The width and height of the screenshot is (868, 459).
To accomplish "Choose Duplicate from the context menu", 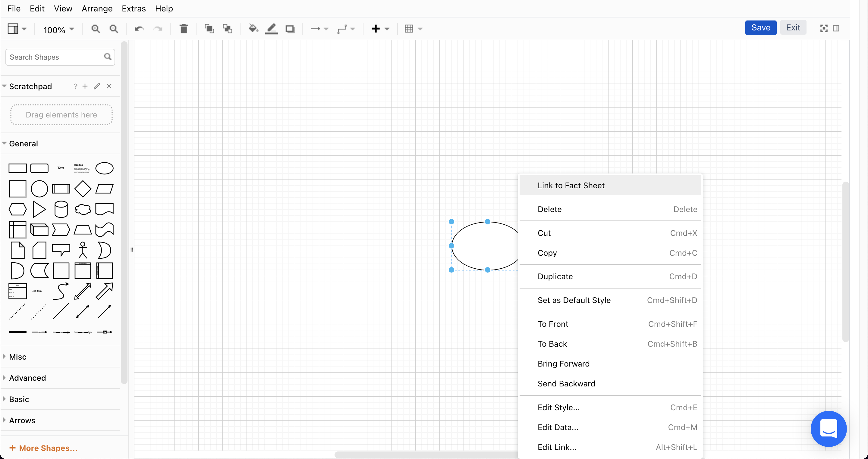I will click(555, 276).
